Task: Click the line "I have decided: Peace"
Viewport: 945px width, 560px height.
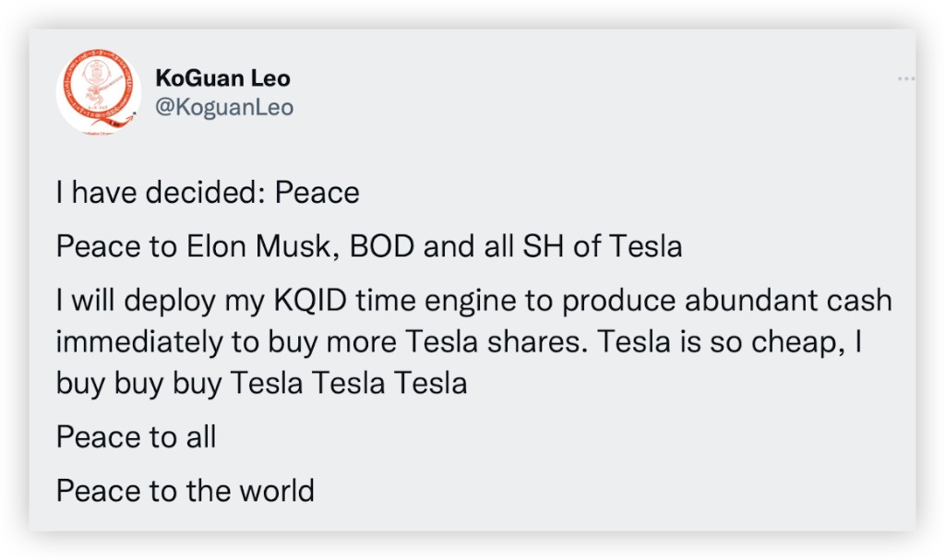Action: click(x=208, y=193)
